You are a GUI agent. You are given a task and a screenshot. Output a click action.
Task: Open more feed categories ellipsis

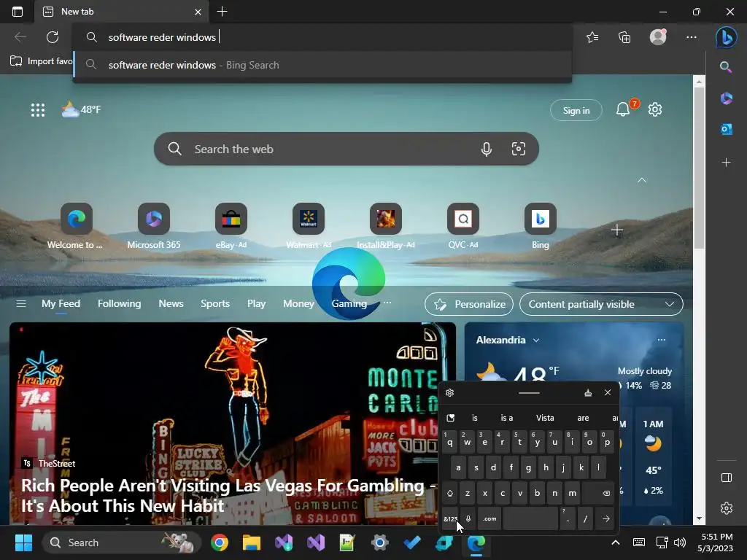[x=387, y=303]
